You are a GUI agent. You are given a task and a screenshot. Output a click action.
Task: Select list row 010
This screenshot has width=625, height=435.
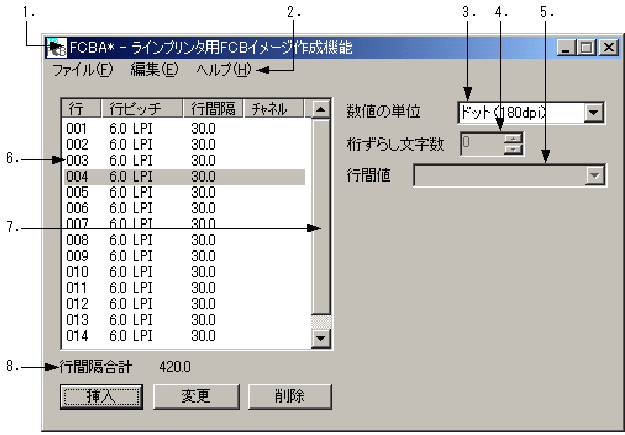tap(185, 272)
